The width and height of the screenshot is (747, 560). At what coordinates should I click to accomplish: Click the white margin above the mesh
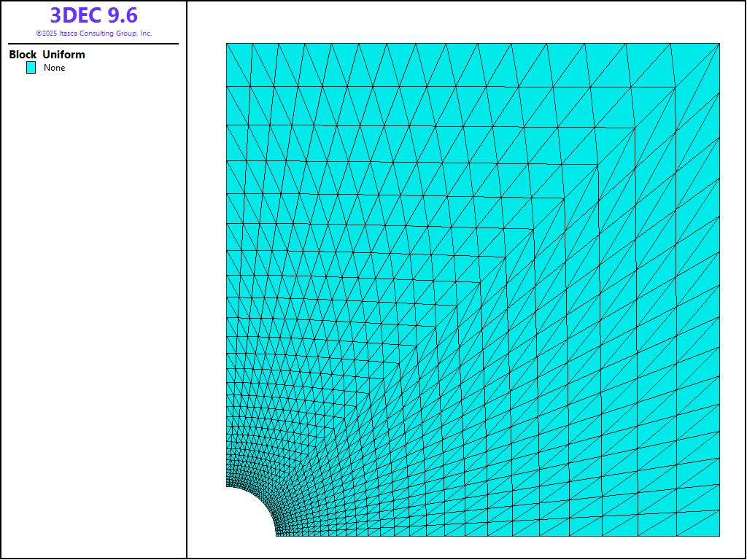pyautogui.click(x=467, y=22)
